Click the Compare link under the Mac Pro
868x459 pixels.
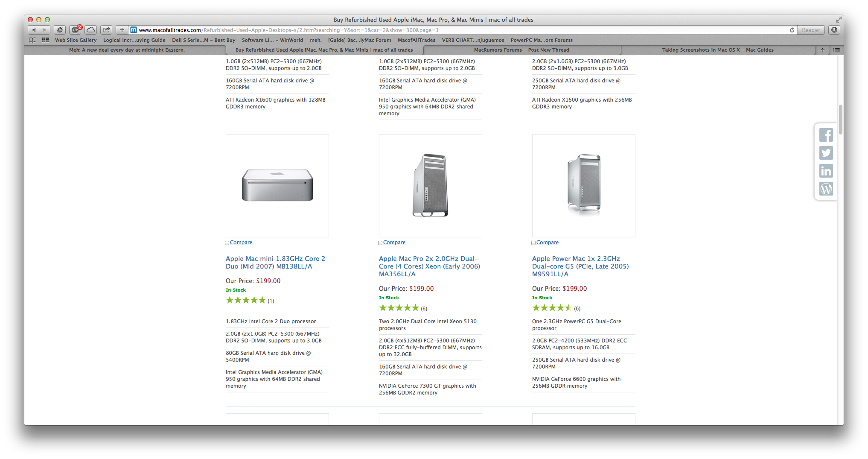coord(394,243)
